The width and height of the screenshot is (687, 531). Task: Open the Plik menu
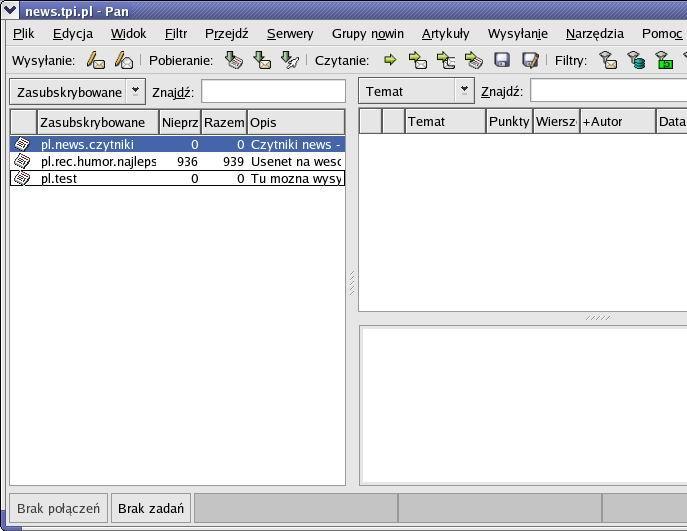point(23,34)
